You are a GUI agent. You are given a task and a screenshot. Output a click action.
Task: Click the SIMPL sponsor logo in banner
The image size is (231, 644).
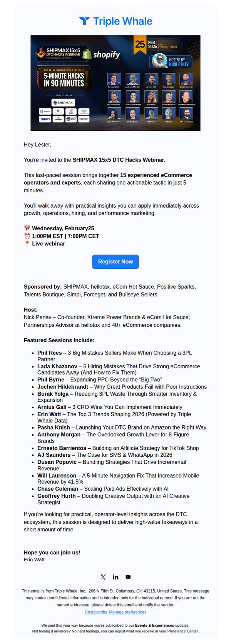[x=45, y=119]
